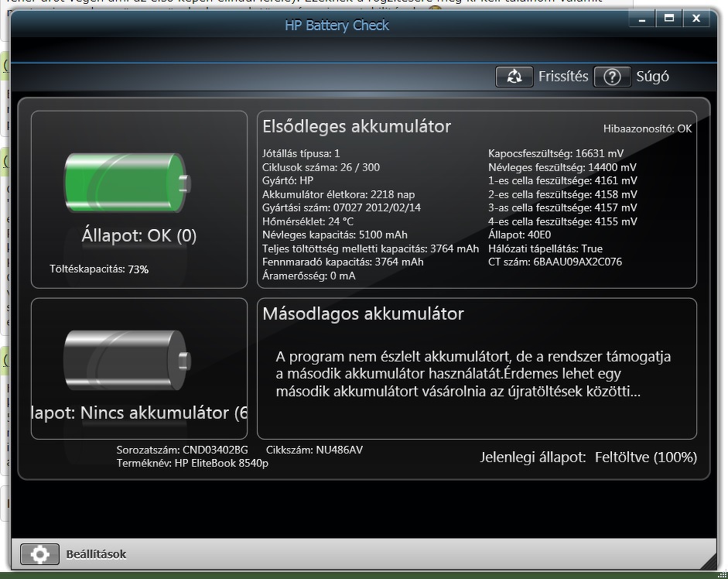
Task: Click 3-as cella feszültsége: 4157 mV
Action: click(x=562, y=207)
